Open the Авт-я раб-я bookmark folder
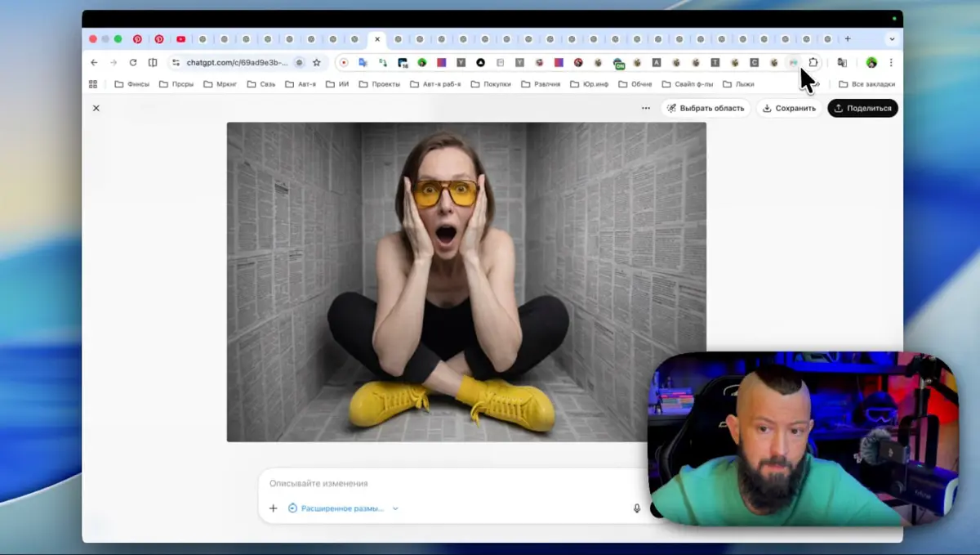The width and height of the screenshot is (980, 555). pos(436,84)
